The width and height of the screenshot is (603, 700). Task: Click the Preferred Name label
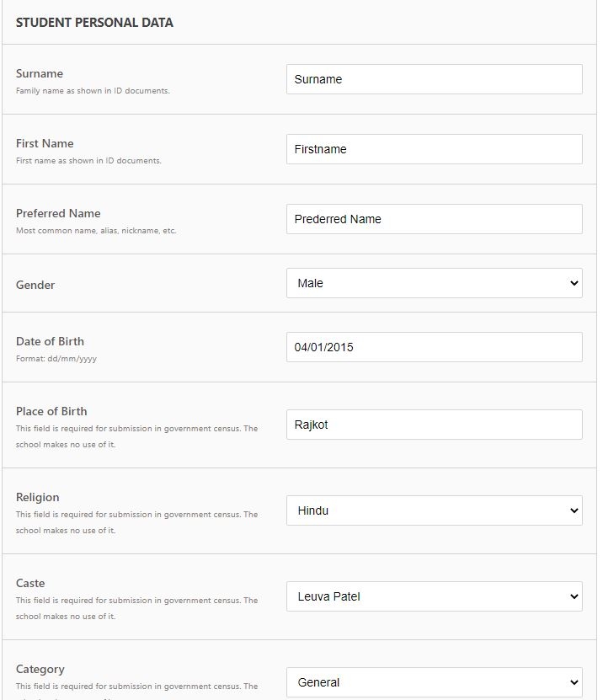tap(58, 213)
